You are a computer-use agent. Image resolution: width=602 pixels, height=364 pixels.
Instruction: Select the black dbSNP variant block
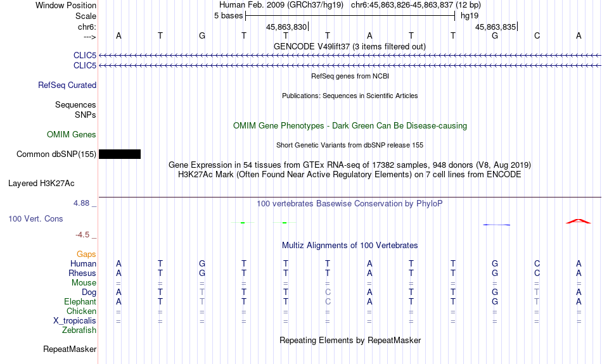[120, 154]
